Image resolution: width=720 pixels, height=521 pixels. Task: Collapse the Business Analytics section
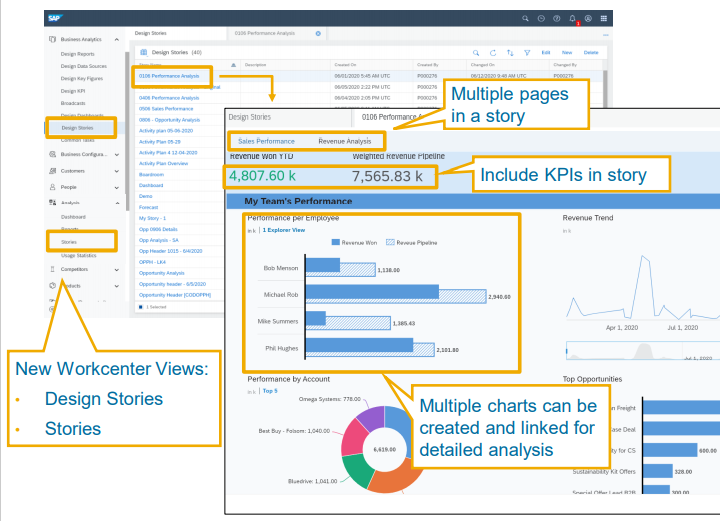coord(117,39)
